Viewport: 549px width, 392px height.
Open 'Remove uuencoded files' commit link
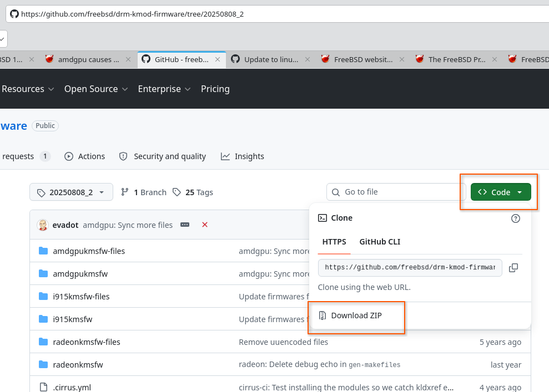tap(283, 342)
